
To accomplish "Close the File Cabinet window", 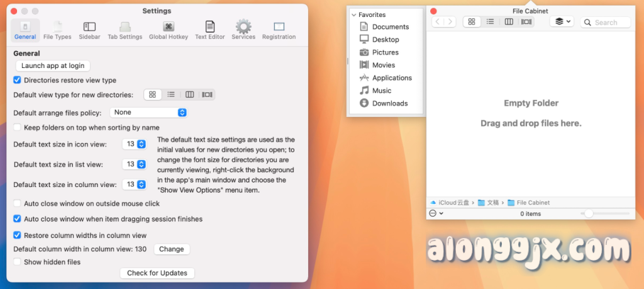I will 433,11.
